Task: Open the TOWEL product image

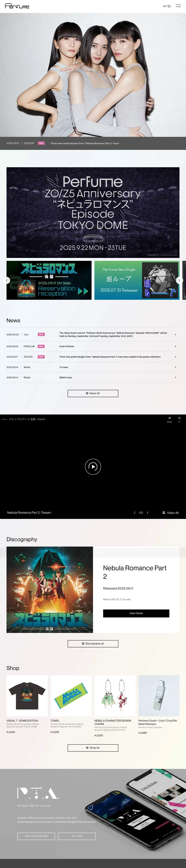Action: point(71,696)
